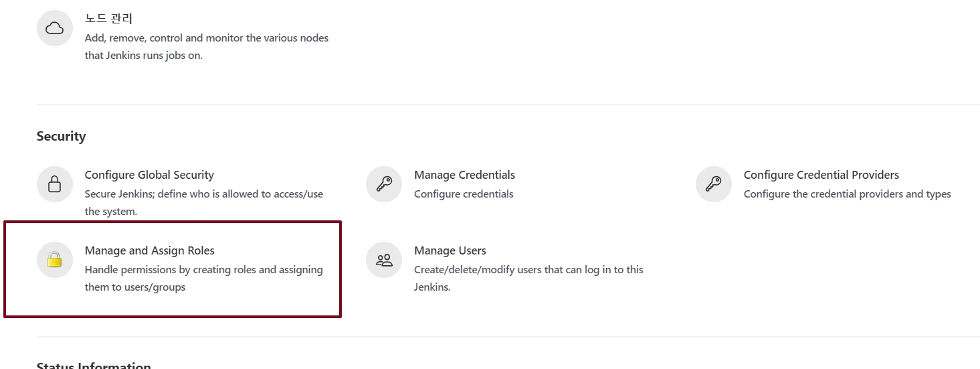Click the key icon beside Manage Credentials
Screen dimensions: 980x369
(x=384, y=184)
